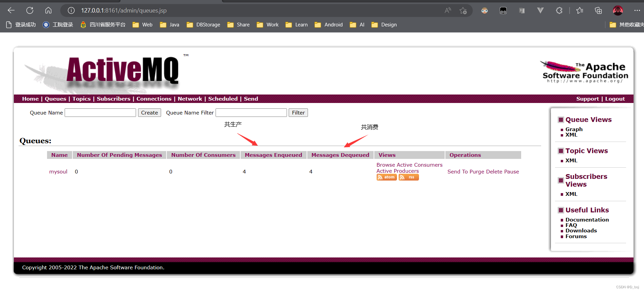This screenshot has height=292, width=644.
Task: Click the address bar URL
Action: (x=124, y=11)
